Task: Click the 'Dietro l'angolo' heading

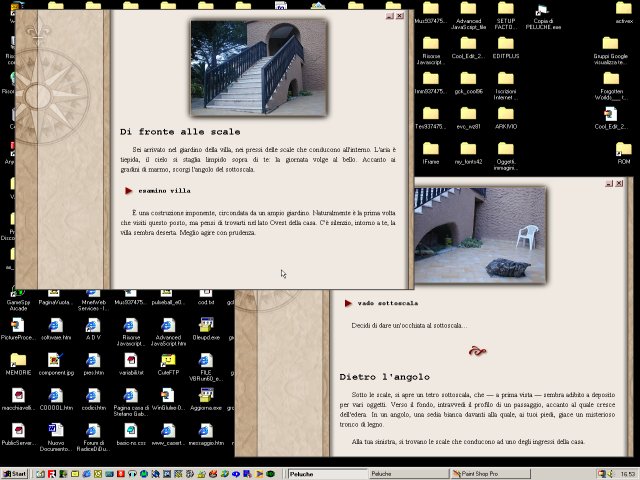Action: click(384, 377)
